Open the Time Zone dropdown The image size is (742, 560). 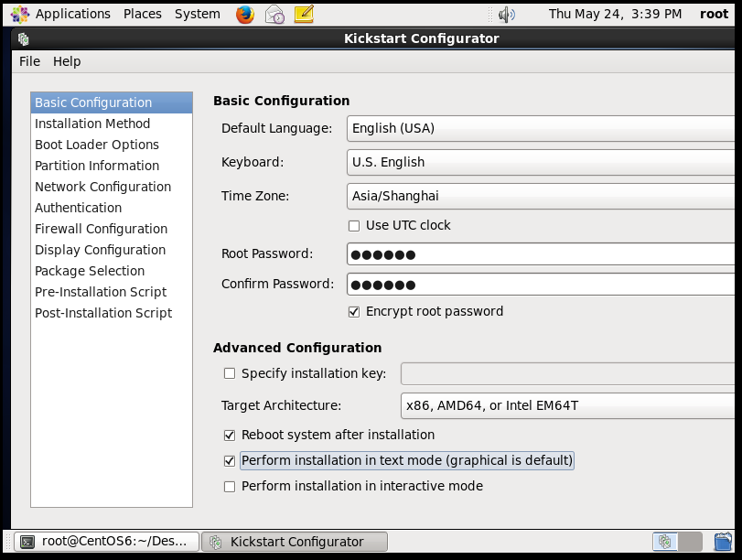[x=541, y=196]
